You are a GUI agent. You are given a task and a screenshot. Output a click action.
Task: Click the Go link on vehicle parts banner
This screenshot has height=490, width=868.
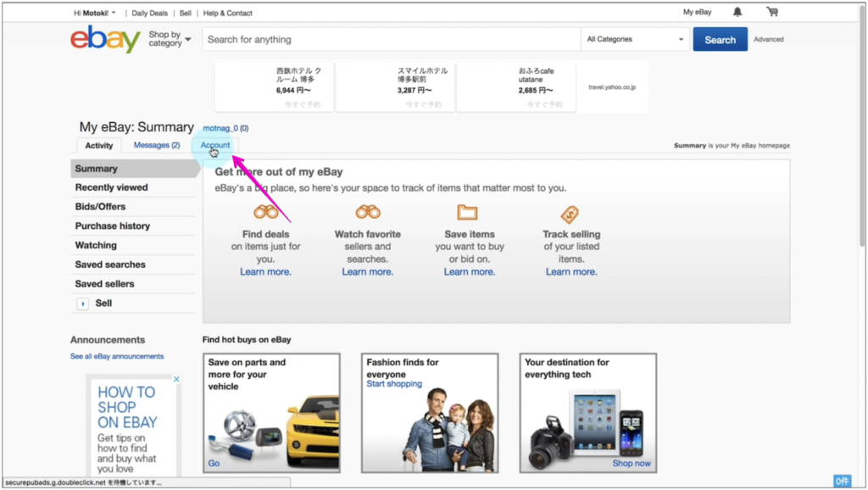click(214, 464)
